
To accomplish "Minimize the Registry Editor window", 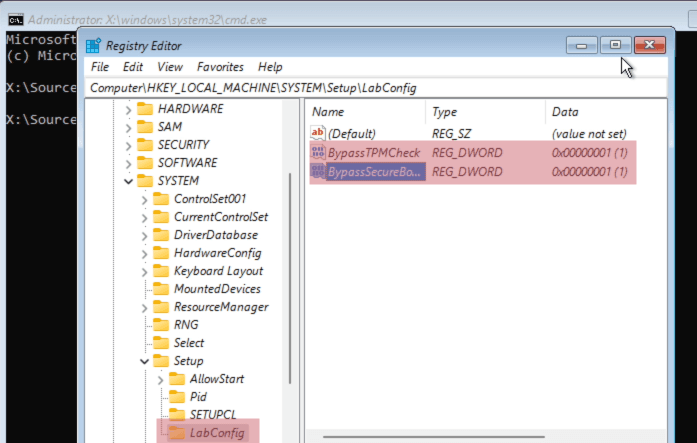I will [x=581, y=45].
